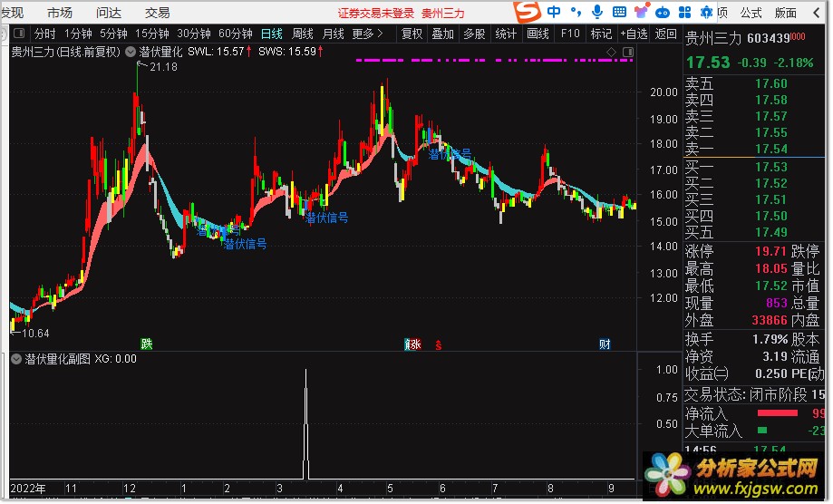
Task: Open the input toolbox grid icon
Action: pyautogui.click(x=684, y=12)
